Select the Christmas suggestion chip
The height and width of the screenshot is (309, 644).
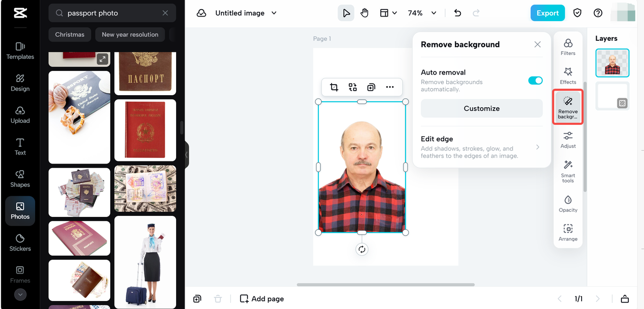(x=70, y=35)
